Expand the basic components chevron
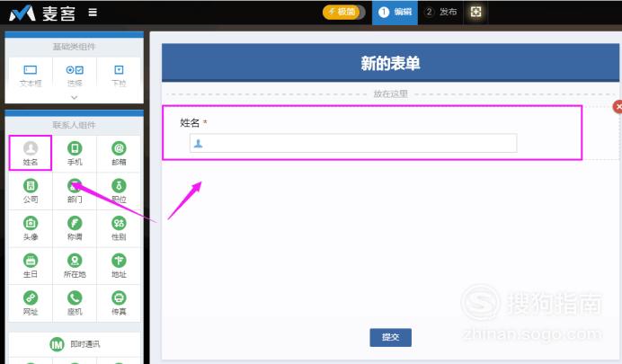Screen dimensions: 622x364 pyautogui.click(x=75, y=98)
